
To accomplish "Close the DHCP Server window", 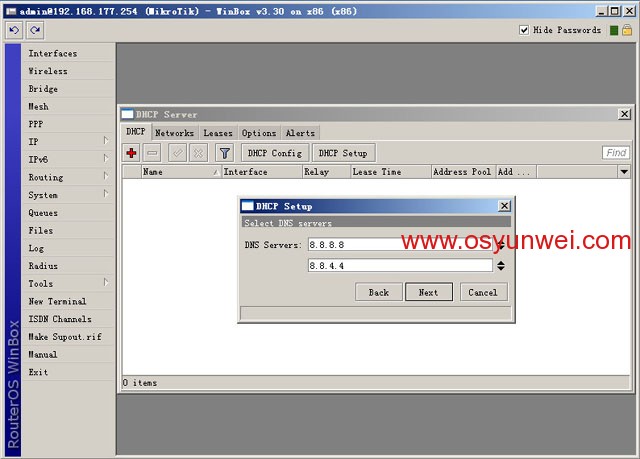I will click(624, 114).
